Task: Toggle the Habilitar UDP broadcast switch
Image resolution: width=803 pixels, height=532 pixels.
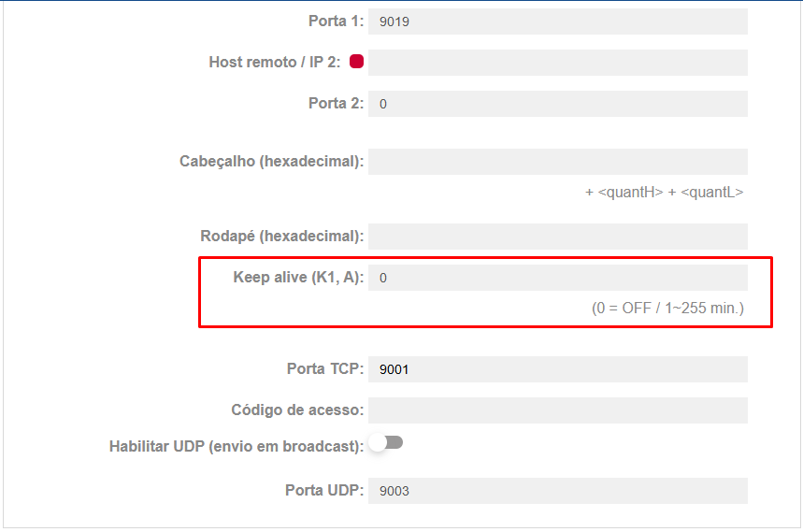Action: [x=385, y=442]
